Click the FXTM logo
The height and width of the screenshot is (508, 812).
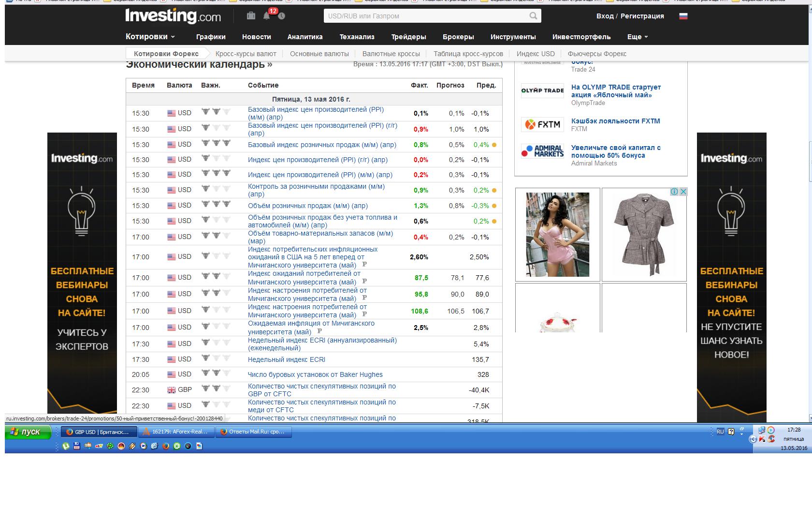pyautogui.click(x=542, y=124)
